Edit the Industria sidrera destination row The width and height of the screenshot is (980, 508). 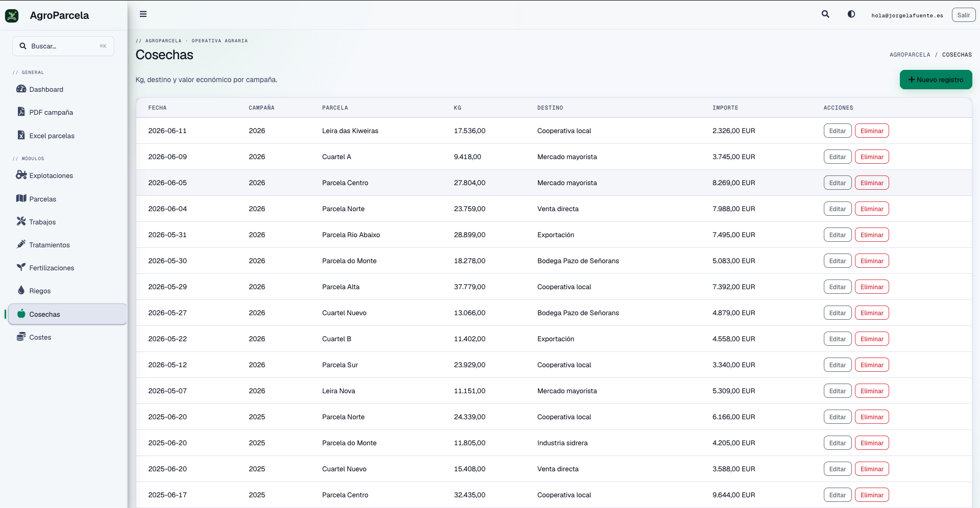coord(838,443)
